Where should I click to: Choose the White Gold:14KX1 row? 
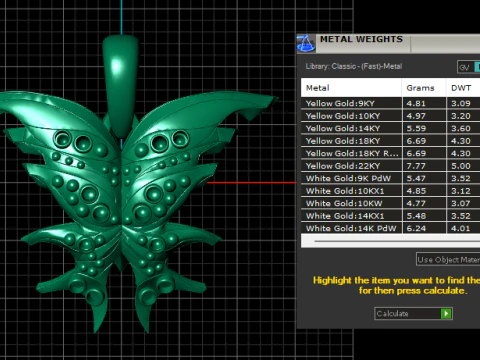pyautogui.click(x=390, y=216)
